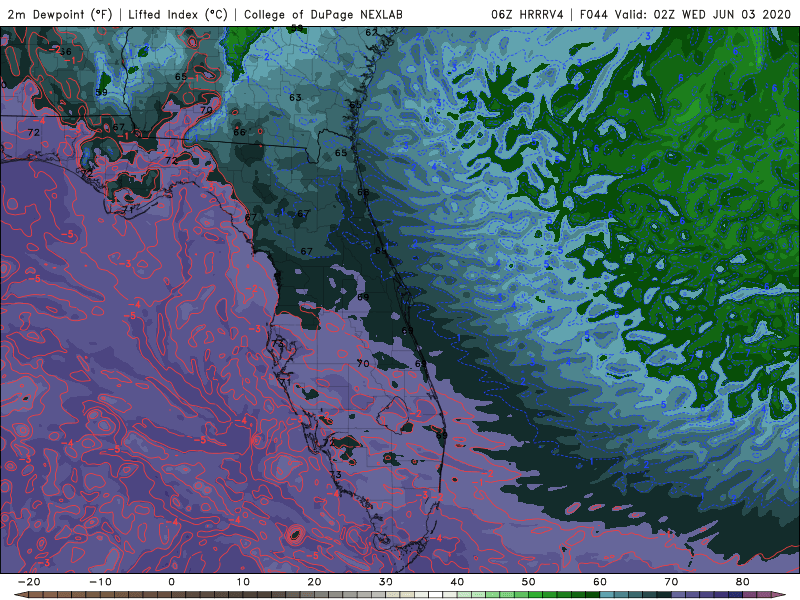Select the '06Z HRRRV4' model run label

pyautogui.click(x=527, y=14)
